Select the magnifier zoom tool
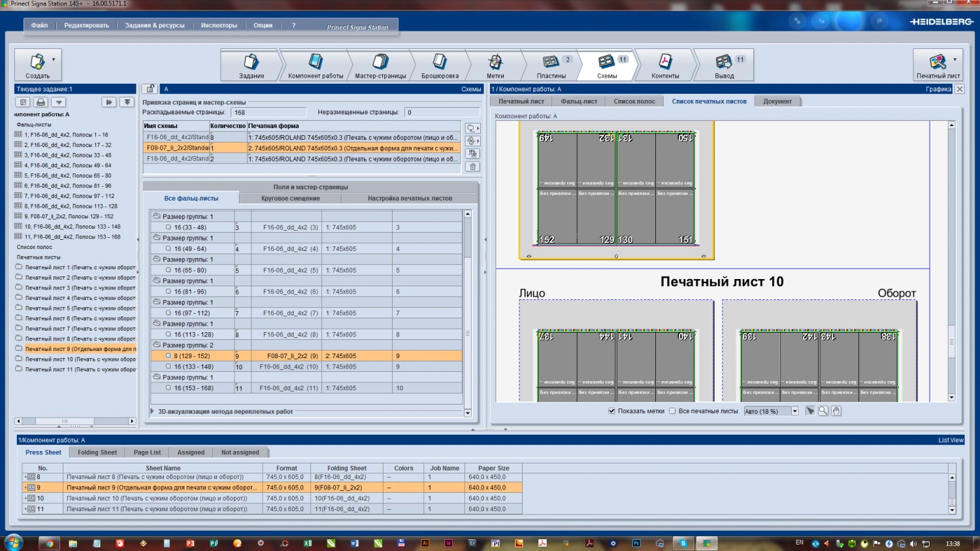Image resolution: width=980 pixels, height=551 pixels. tap(823, 411)
